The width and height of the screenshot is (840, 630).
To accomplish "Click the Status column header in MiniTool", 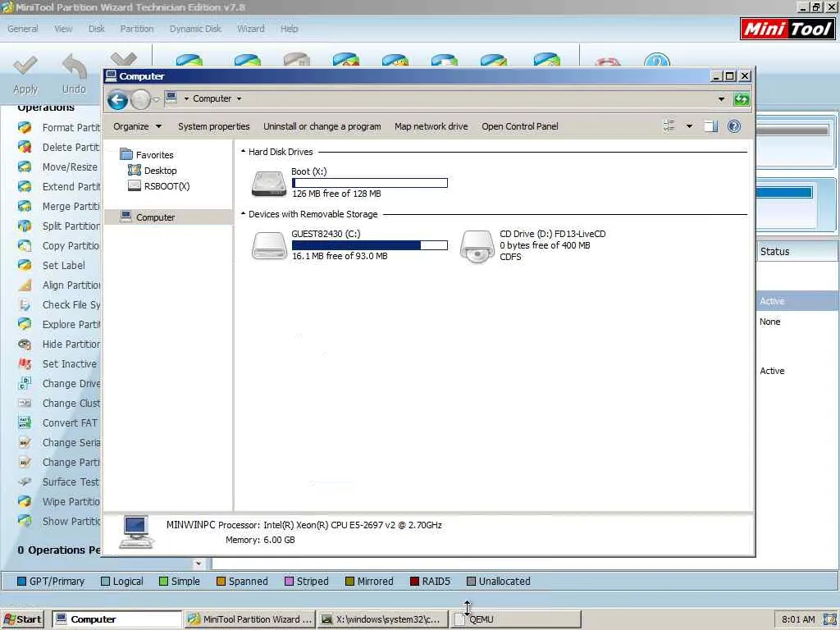I will point(797,251).
